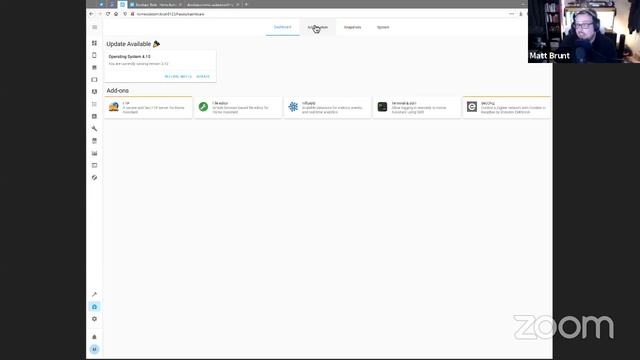
Task: Open the File editor add-on card
Action: pyautogui.click(x=238, y=107)
